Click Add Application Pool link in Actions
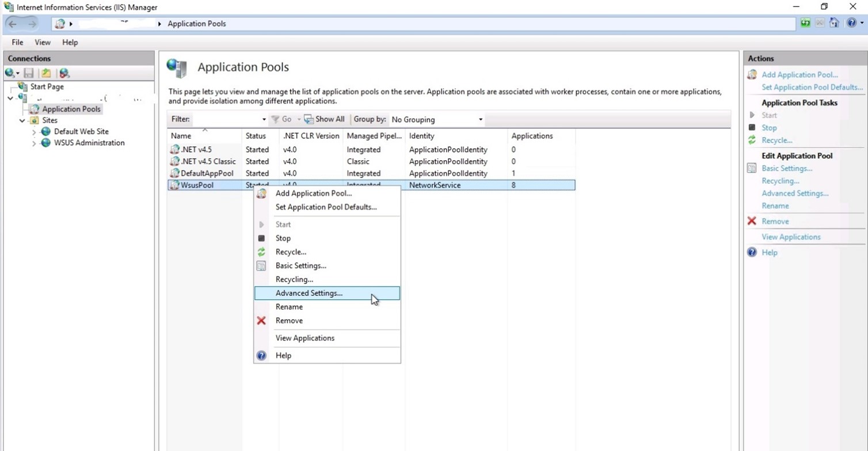This screenshot has height=451, width=868. (800, 74)
